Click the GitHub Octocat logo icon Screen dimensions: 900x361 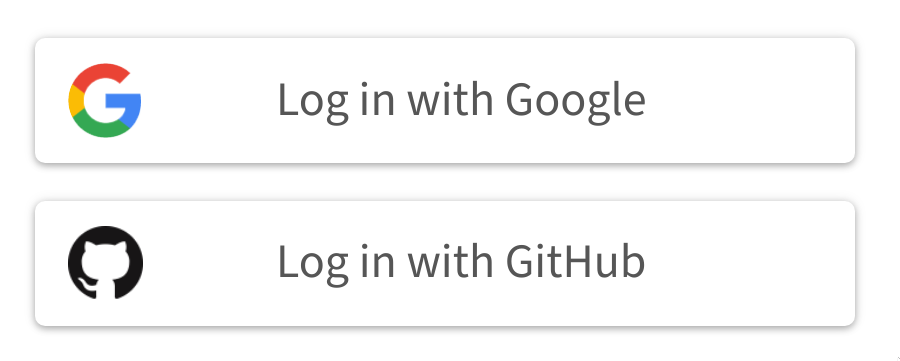[105, 263]
